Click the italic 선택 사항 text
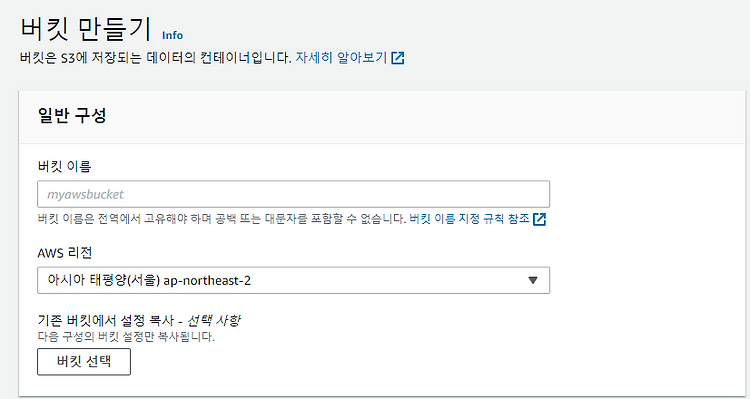The image size is (750, 399). click(x=213, y=320)
